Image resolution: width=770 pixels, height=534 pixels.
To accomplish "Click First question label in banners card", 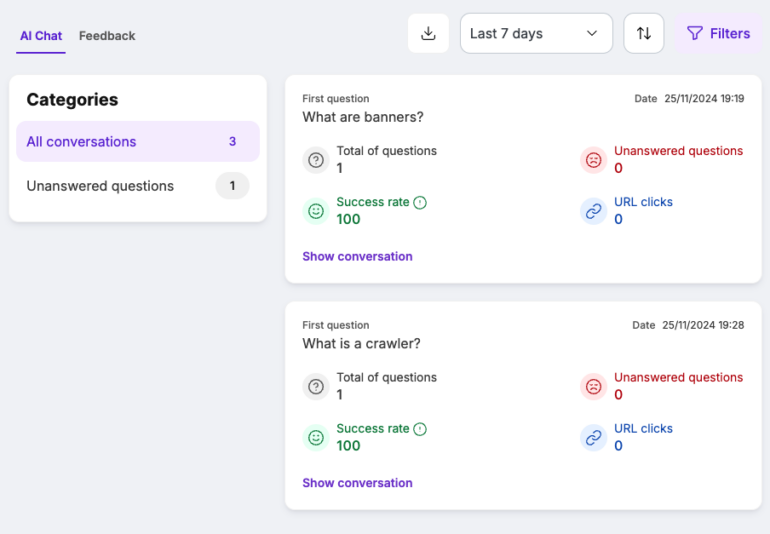I will click(x=335, y=98).
